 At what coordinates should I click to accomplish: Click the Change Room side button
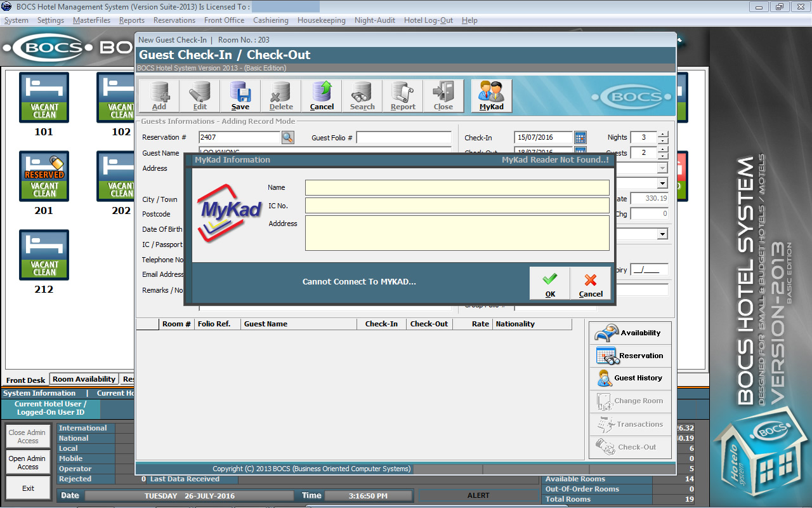pyautogui.click(x=631, y=401)
